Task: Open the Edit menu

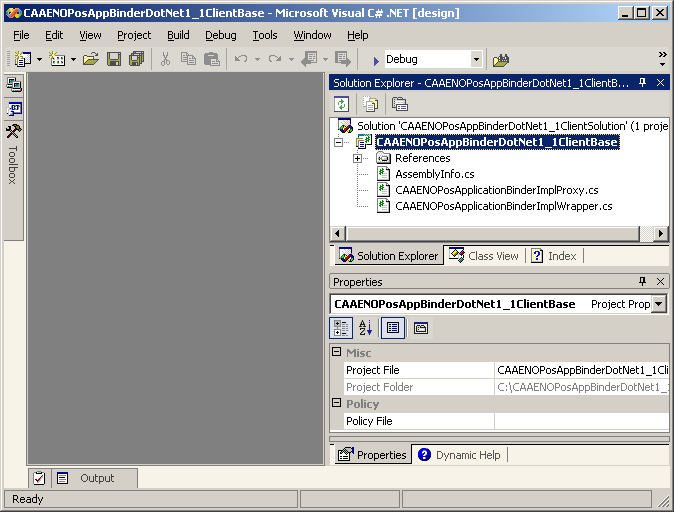Action: tap(54, 35)
